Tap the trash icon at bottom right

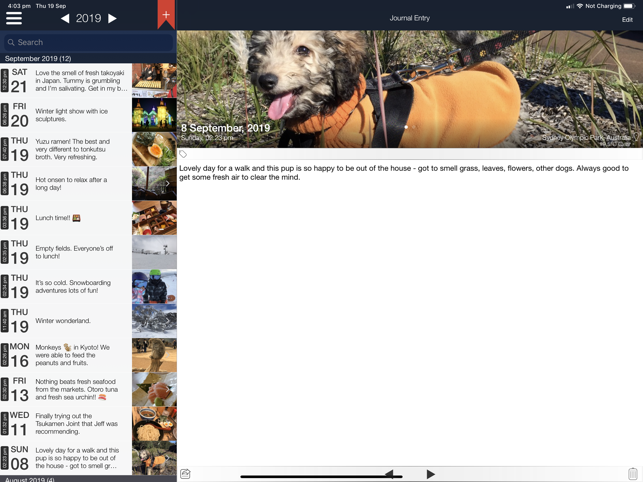632,473
